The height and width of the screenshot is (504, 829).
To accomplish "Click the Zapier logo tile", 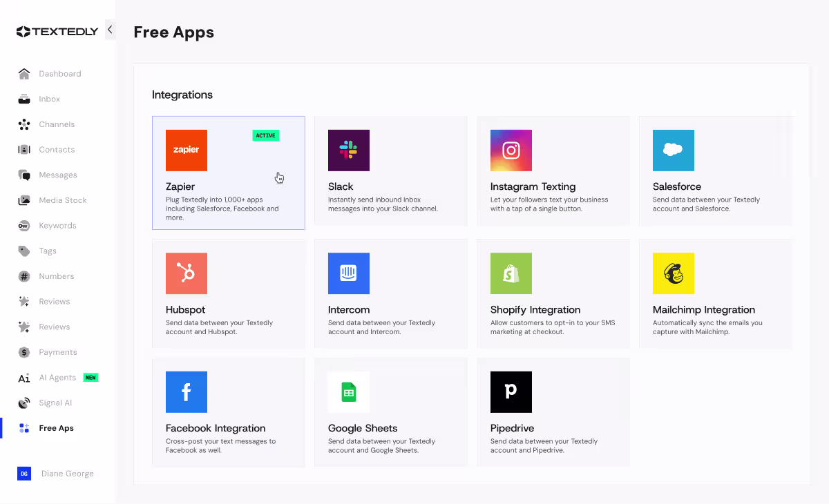I will tap(187, 151).
